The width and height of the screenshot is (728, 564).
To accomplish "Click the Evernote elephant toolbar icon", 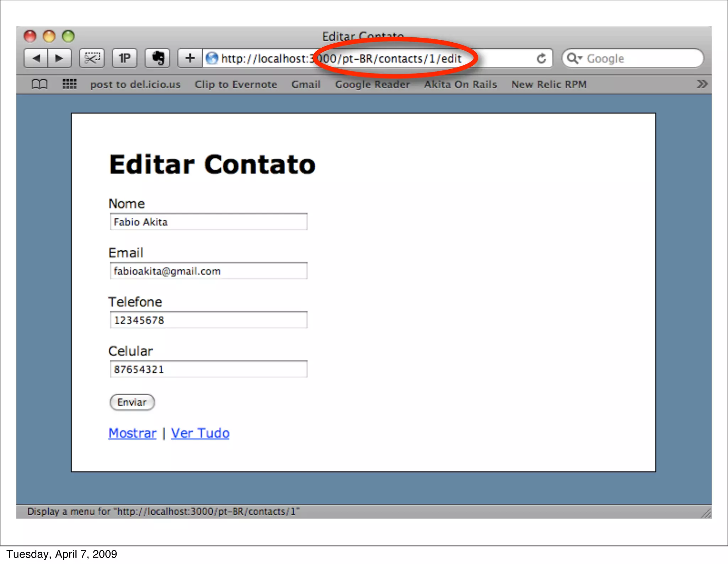I will [157, 58].
